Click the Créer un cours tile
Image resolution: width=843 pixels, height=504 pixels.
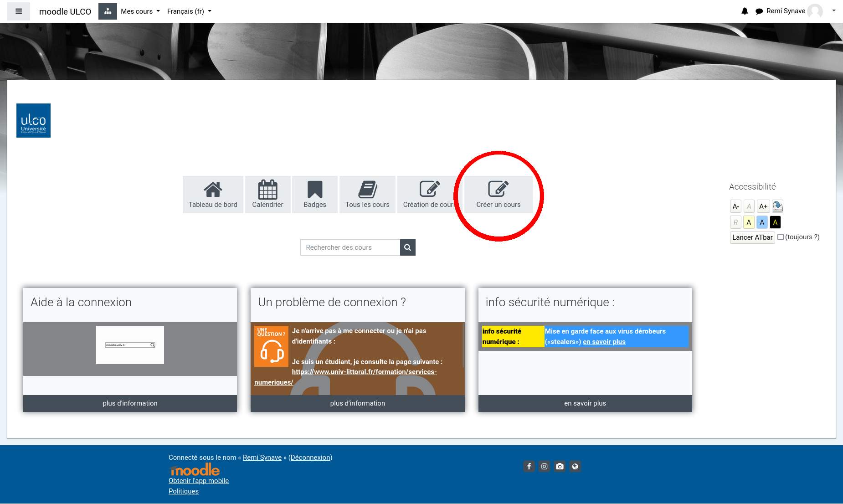(498, 195)
